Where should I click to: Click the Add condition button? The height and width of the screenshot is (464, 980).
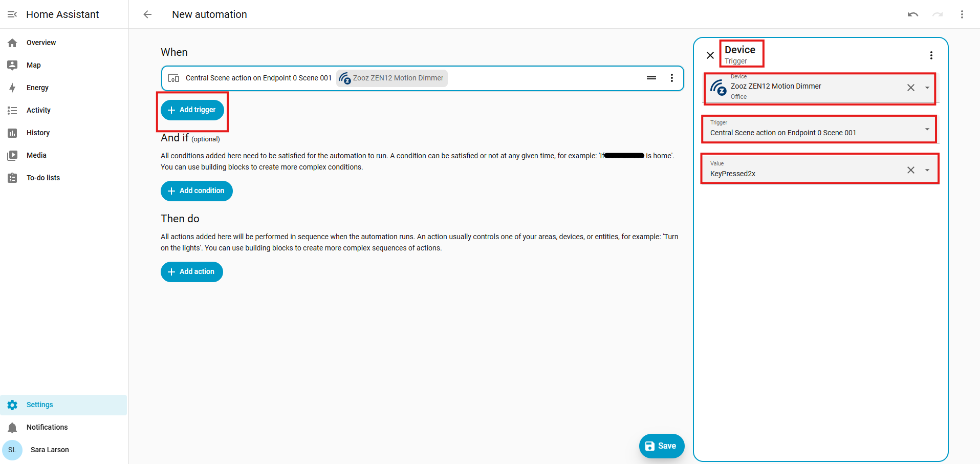[197, 191]
